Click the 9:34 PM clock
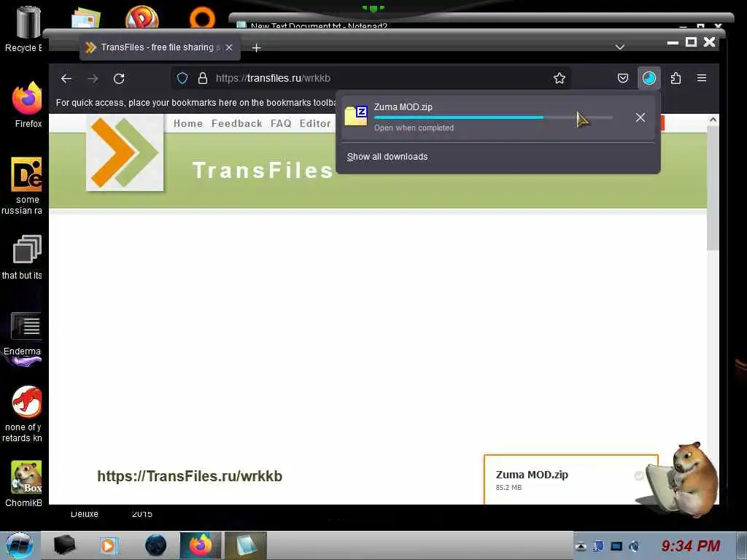Screen dimensions: 747x560 690,545
